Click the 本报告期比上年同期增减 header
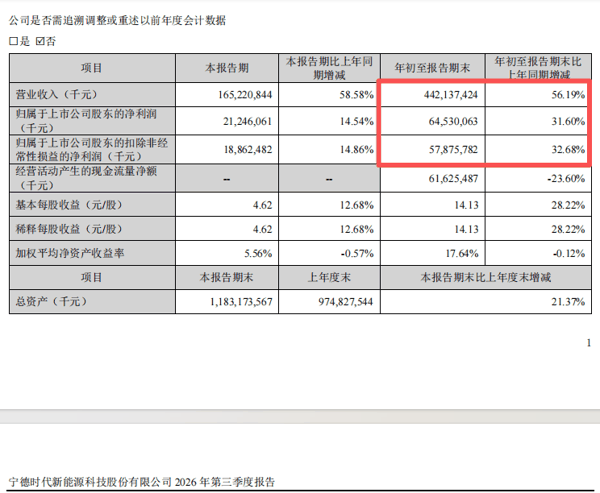The height and width of the screenshot is (493, 600). coord(329,68)
